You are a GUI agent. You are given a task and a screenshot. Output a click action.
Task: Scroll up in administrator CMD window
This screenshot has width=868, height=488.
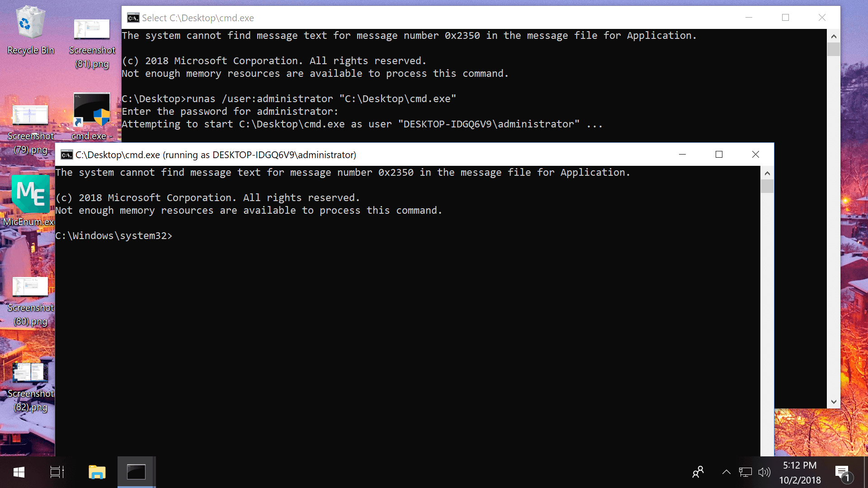pyautogui.click(x=769, y=172)
